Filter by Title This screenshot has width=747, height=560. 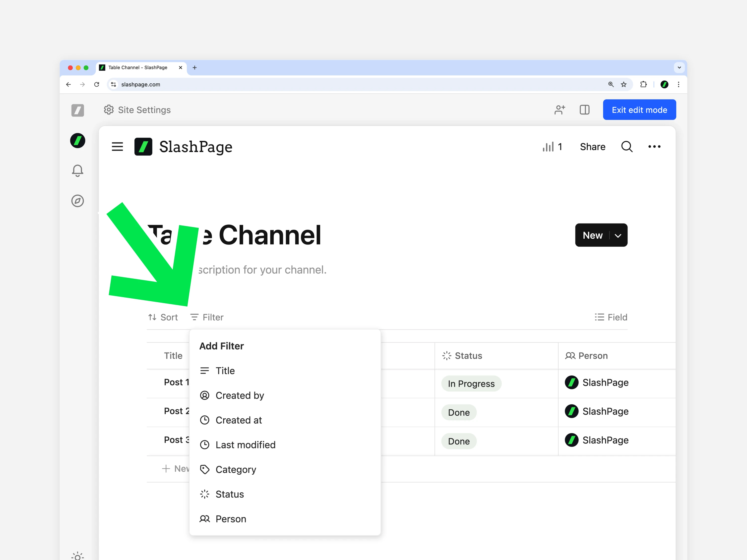click(x=285, y=371)
